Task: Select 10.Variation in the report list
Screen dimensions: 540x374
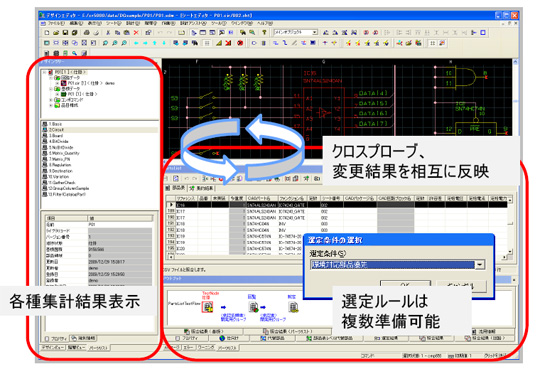Action: 59,177
